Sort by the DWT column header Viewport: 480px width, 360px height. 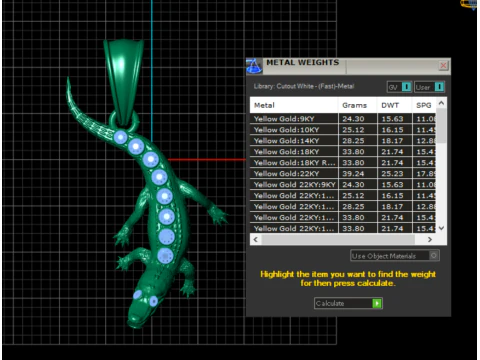394,105
